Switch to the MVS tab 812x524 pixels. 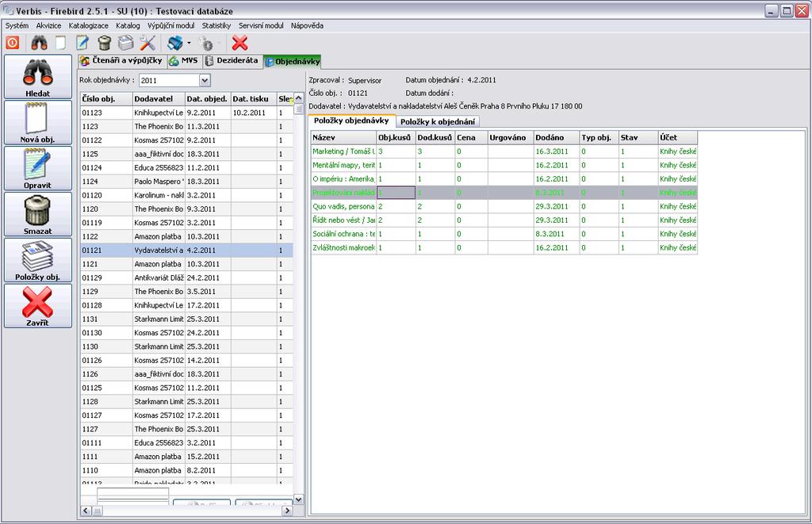tap(184, 60)
